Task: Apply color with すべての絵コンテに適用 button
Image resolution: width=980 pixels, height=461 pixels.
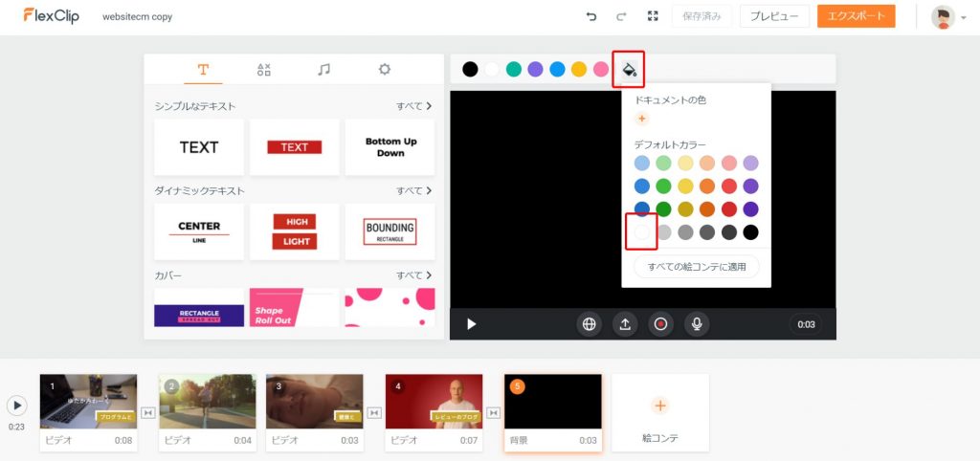Action: pyautogui.click(x=696, y=266)
